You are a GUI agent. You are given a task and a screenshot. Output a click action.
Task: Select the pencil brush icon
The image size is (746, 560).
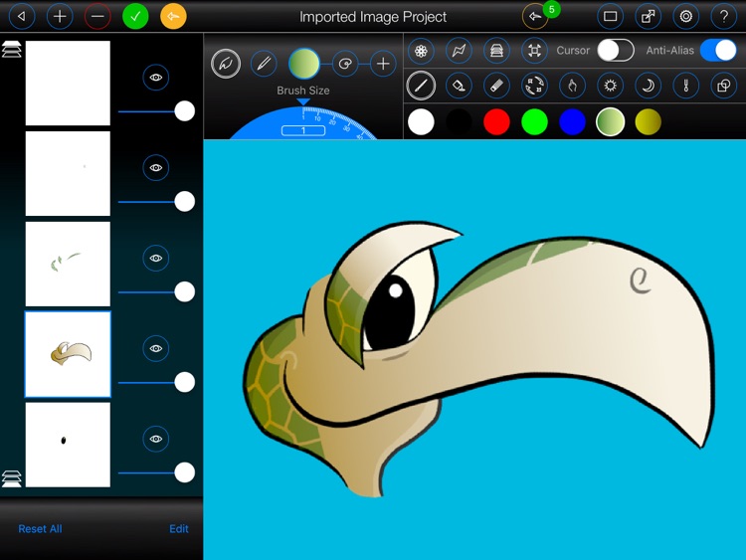click(x=264, y=64)
